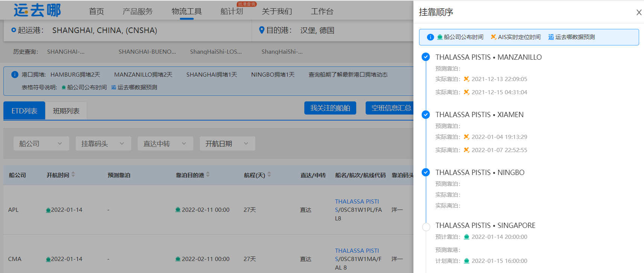Click the 运 icon beside 表格符号说明 运去哪数据预测
This screenshot has height=273, width=644.
point(114,87)
